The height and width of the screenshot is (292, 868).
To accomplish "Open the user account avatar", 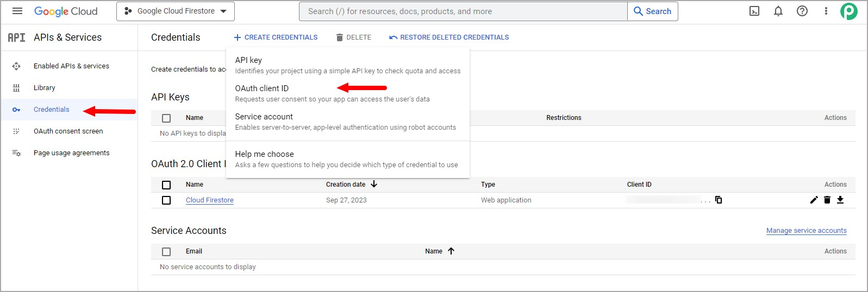I will click(x=849, y=11).
